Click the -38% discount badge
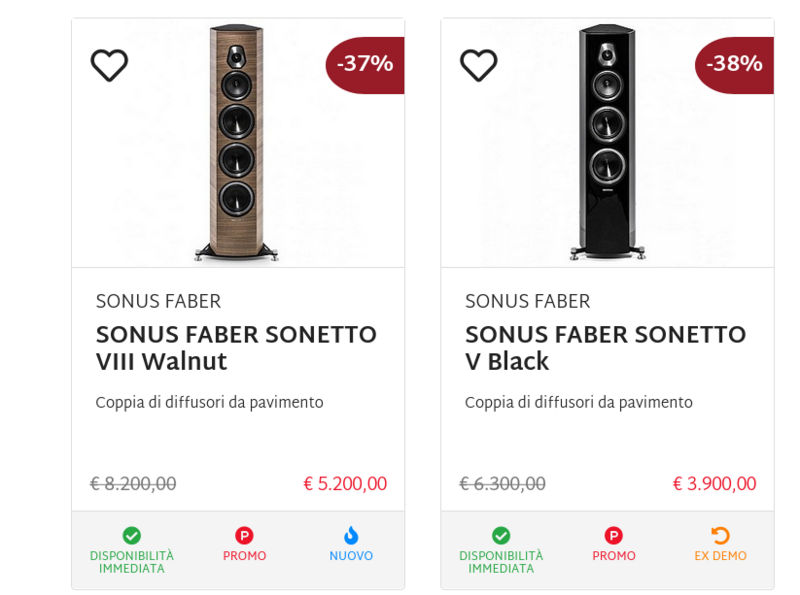The image size is (800, 595). [734, 65]
